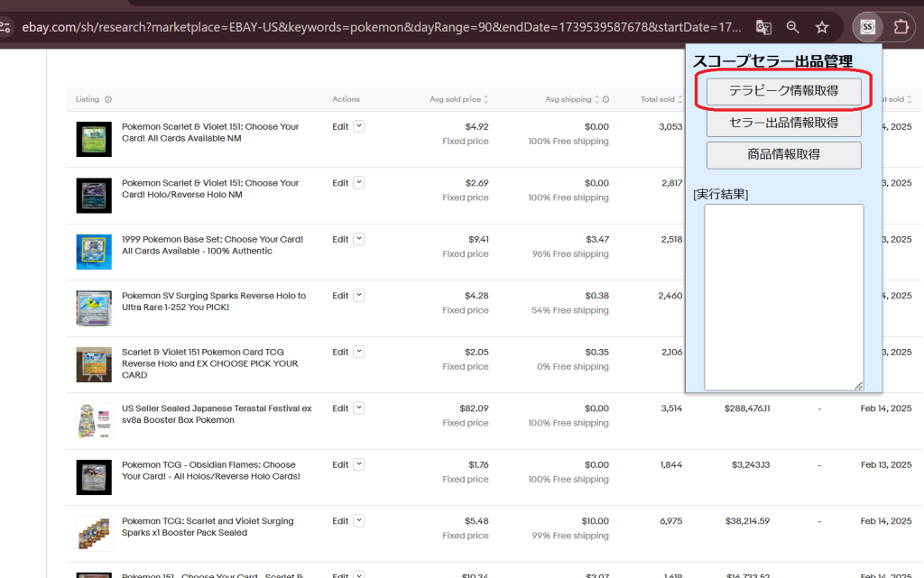Viewport: 924px width, 578px height.
Task: Click Edit for 1999 Pokemon Base Set listing
Action: [x=340, y=239]
